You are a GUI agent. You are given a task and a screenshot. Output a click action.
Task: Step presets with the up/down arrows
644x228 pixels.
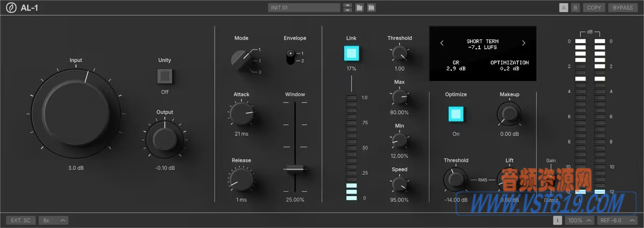[348, 8]
